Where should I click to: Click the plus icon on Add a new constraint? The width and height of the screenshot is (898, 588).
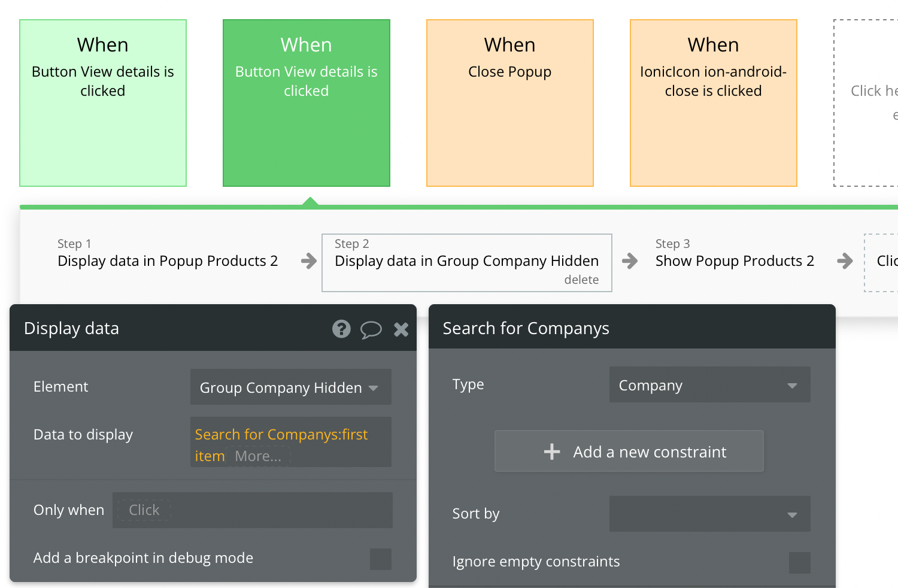pos(552,451)
